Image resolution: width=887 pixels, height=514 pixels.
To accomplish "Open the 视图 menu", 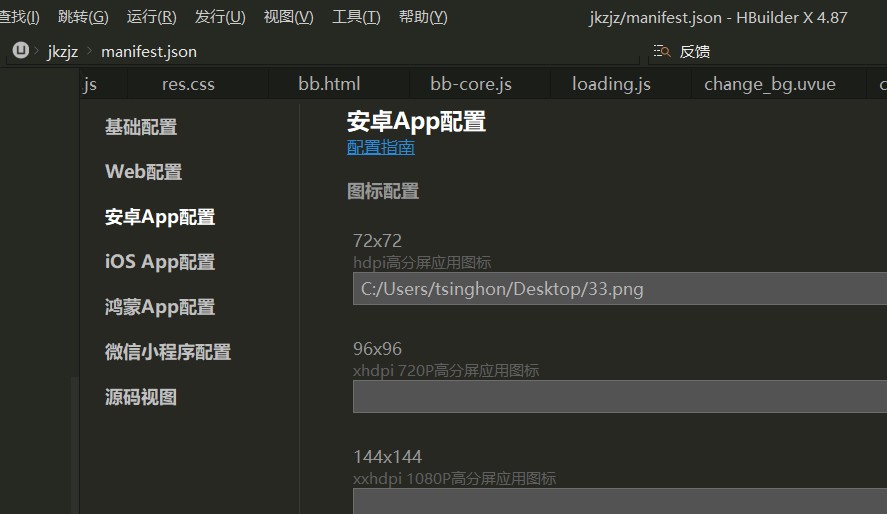I will [x=288, y=17].
